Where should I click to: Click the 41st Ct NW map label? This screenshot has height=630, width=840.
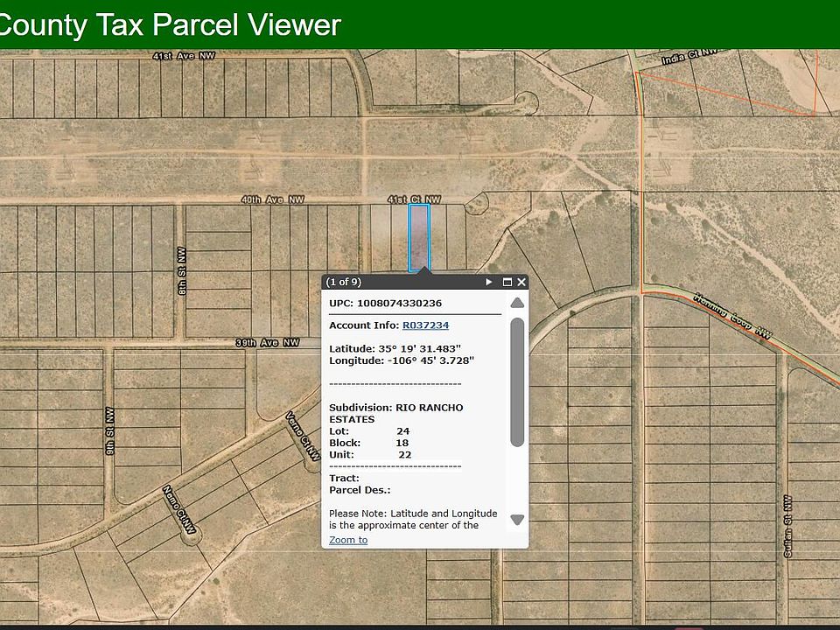click(x=414, y=199)
